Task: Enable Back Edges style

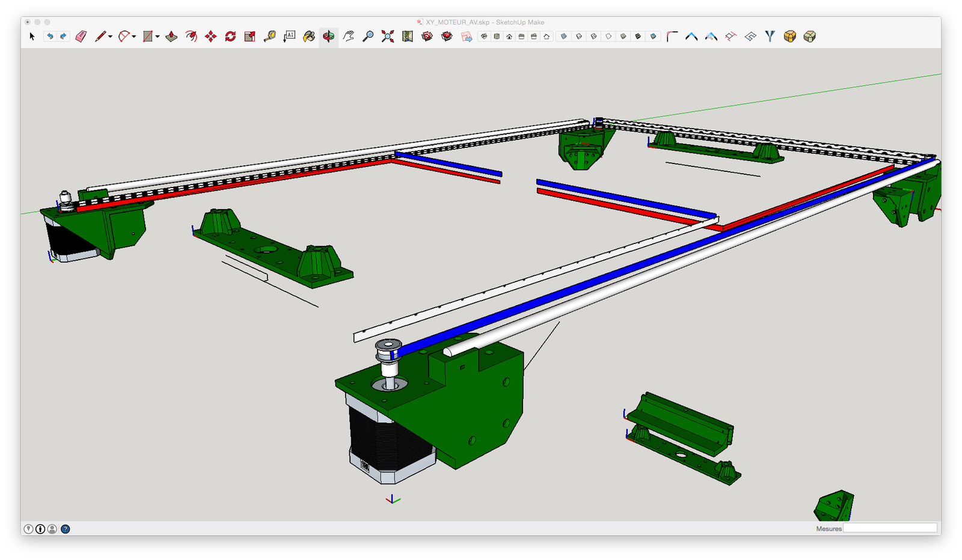Action: click(x=579, y=37)
